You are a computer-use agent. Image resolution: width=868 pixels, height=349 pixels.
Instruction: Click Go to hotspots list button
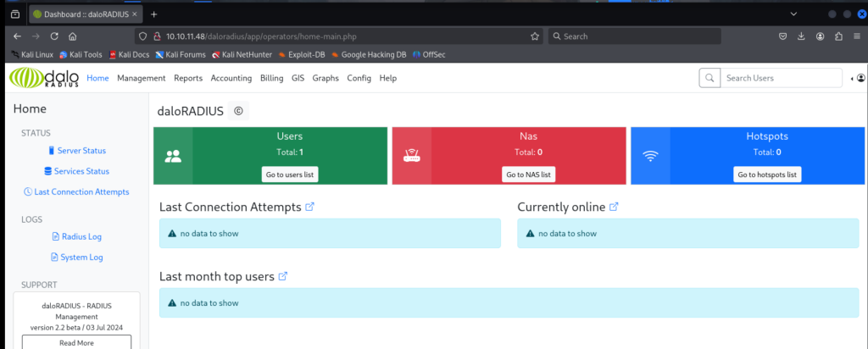[767, 174]
